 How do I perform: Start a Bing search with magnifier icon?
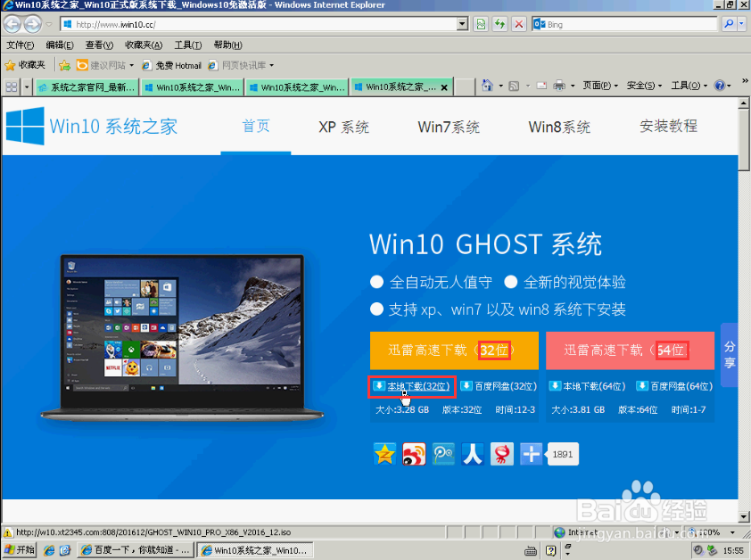(x=729, y=23)
